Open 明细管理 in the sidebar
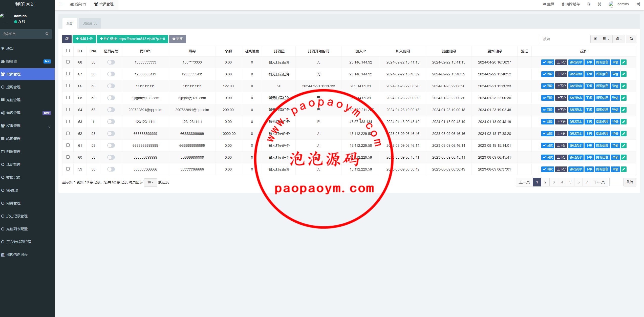This screenshot has height=317, width=644. point(27,152)
